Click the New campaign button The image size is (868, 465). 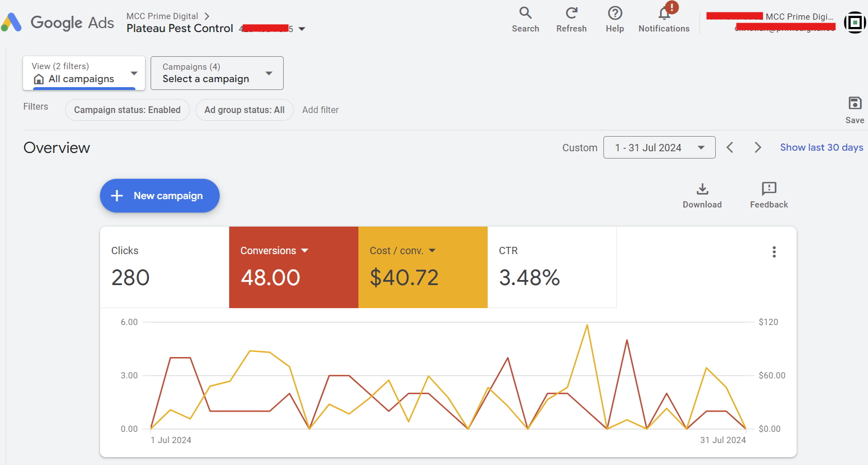[x=160, y=196]
